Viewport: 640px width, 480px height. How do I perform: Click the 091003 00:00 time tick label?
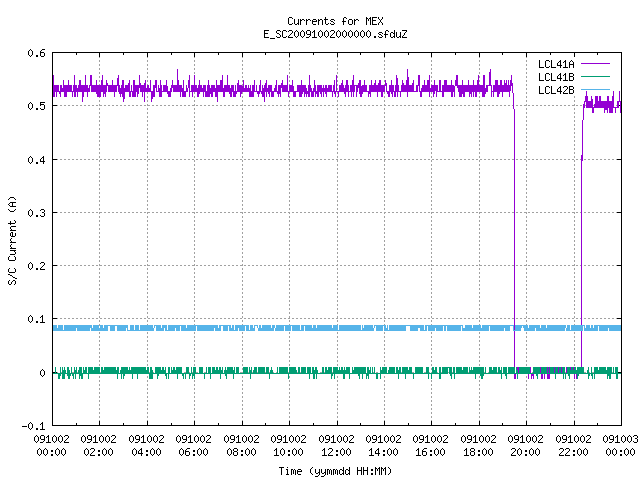tap(620, 445)
